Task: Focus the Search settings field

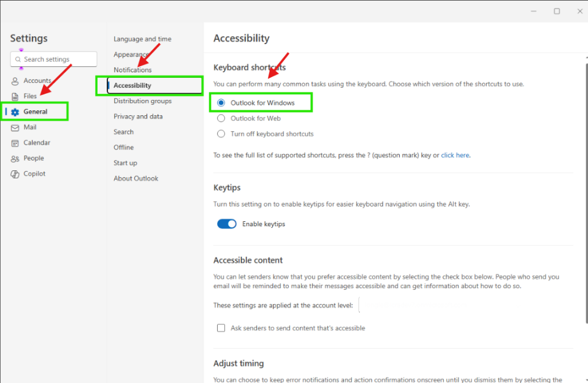Action: coord(53,59)
